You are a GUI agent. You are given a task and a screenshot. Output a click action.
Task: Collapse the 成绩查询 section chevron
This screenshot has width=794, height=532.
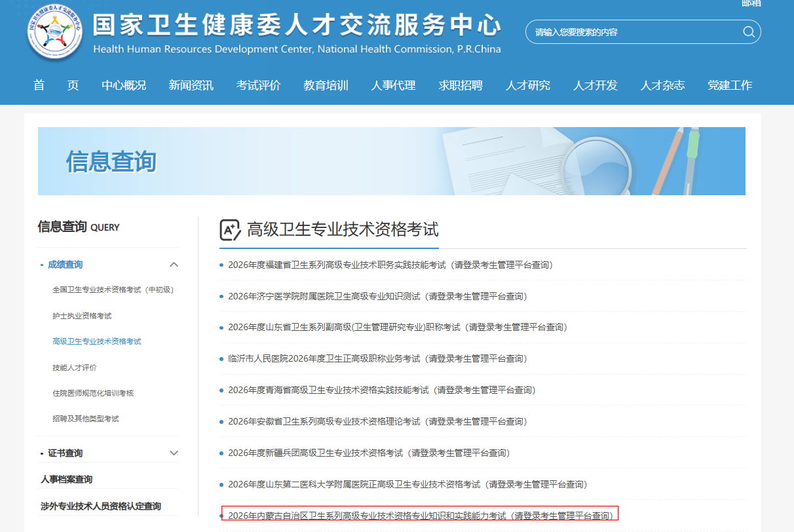174,265
